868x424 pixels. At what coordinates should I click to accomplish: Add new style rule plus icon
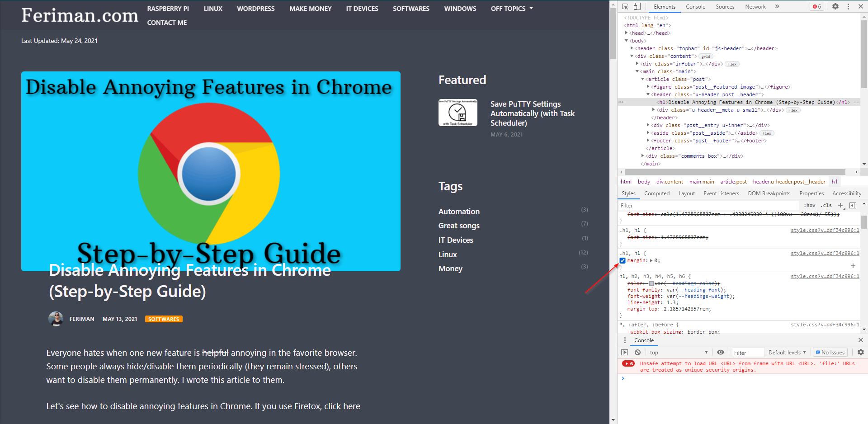pos(841,205)
